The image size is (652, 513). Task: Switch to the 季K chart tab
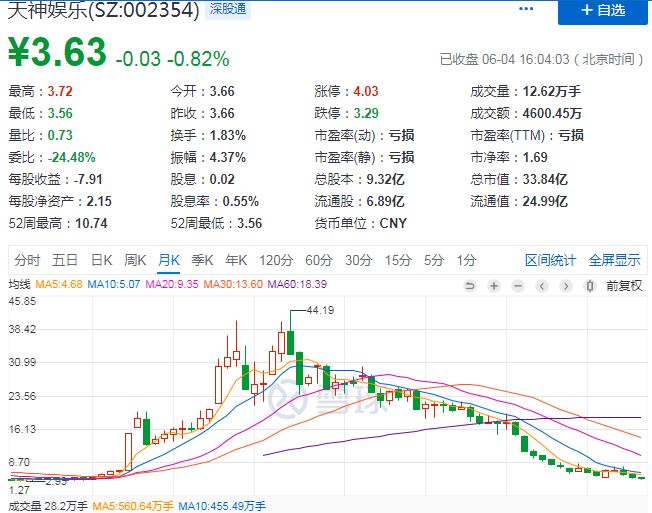click(x=202, y=260)
